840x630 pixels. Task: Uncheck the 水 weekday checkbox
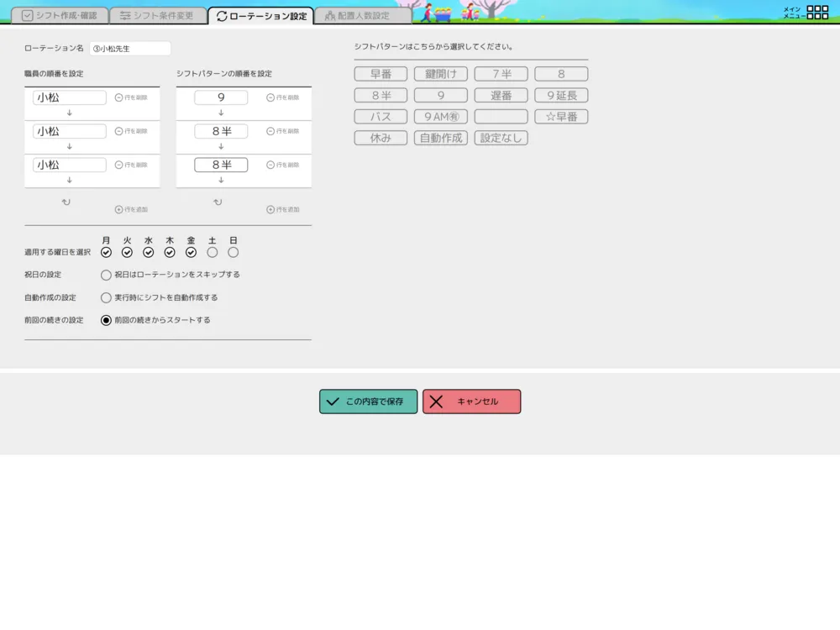pyautogui.click(x=149, y=252)
